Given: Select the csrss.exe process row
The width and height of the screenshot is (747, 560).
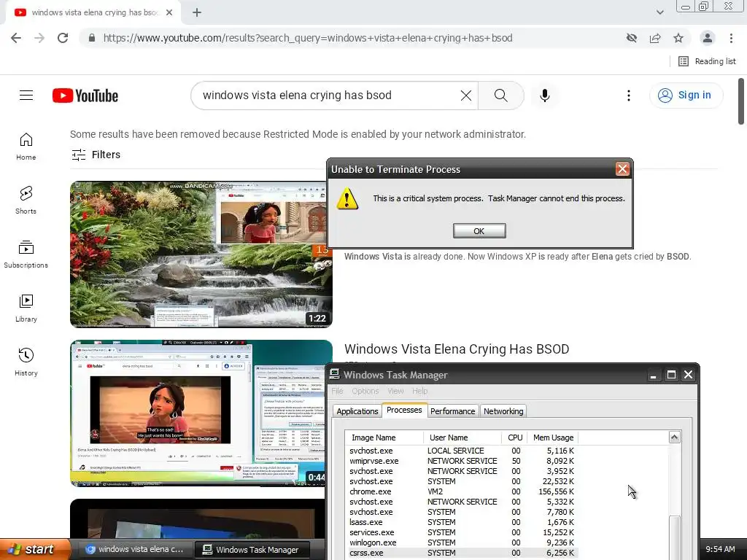Looking at the screenshot, I should coord(462,553).
